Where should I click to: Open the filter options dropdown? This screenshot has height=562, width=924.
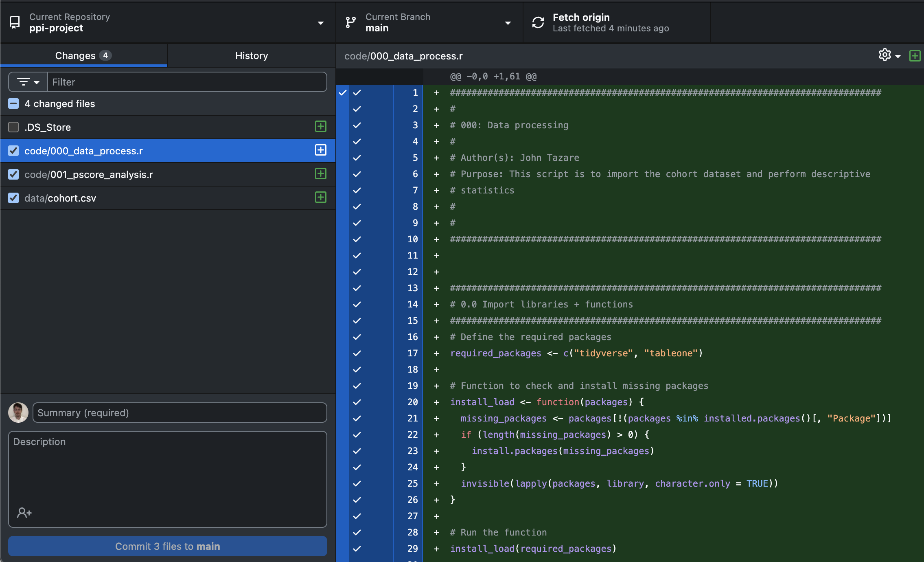point(28,82)
